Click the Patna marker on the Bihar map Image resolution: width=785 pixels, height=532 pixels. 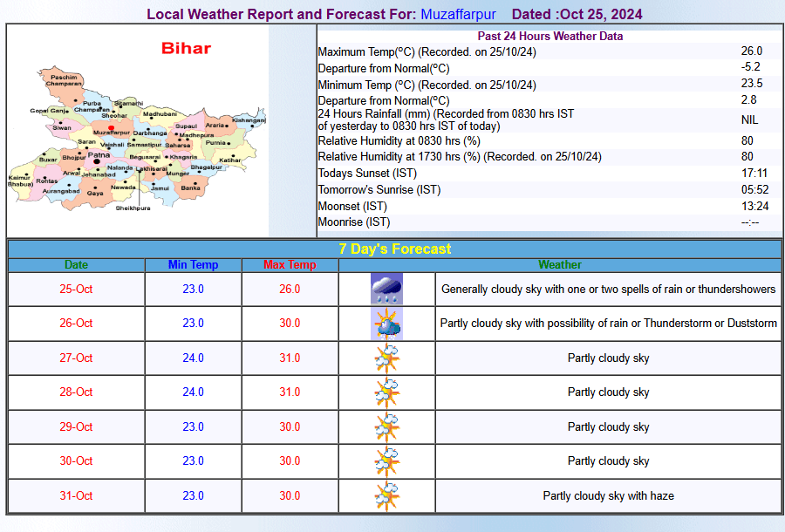click(95, 161)
